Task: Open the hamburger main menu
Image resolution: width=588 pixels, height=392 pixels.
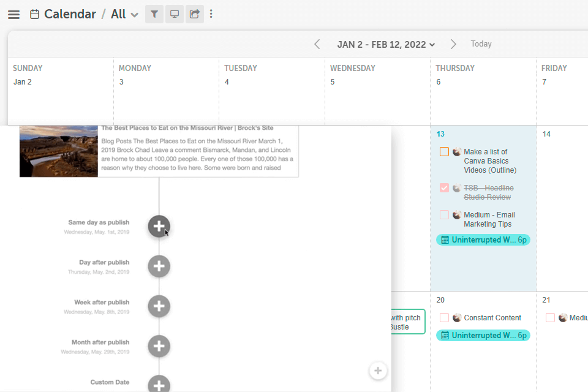Action: 14,14
